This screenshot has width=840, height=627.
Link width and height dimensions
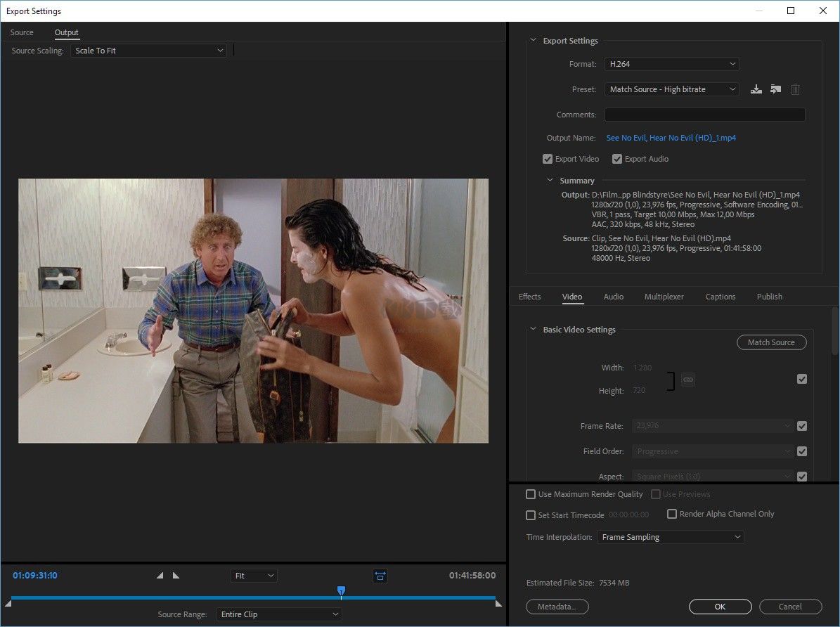point(687,379)
